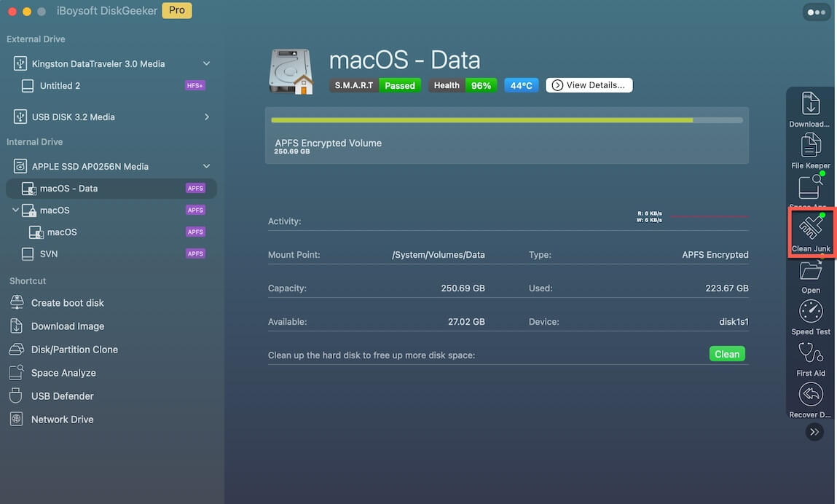The image size is (837, 504).
Task: Choose the Disk/Partition Clone shortcut
Action: point(74,349)
